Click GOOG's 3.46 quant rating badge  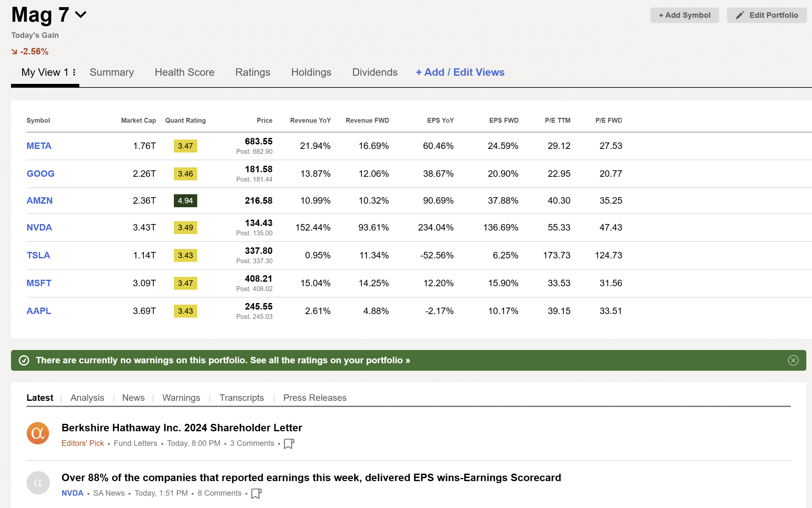(186, 174)
